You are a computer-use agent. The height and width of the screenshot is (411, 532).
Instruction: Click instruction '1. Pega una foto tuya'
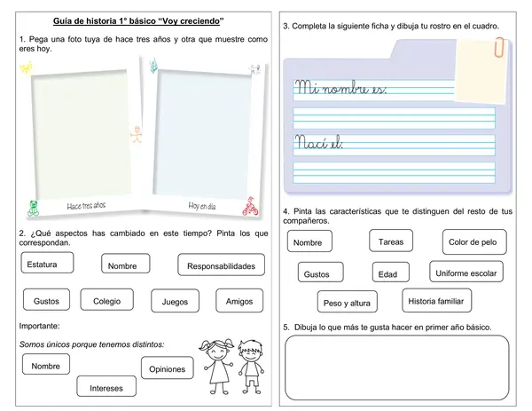click(x=143, y=43)
